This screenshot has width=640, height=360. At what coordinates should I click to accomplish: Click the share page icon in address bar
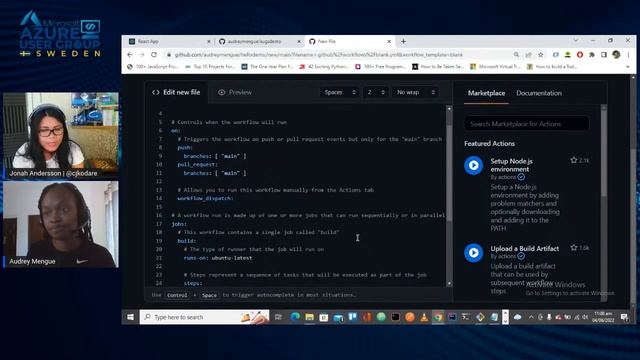(x=529, y=55)
